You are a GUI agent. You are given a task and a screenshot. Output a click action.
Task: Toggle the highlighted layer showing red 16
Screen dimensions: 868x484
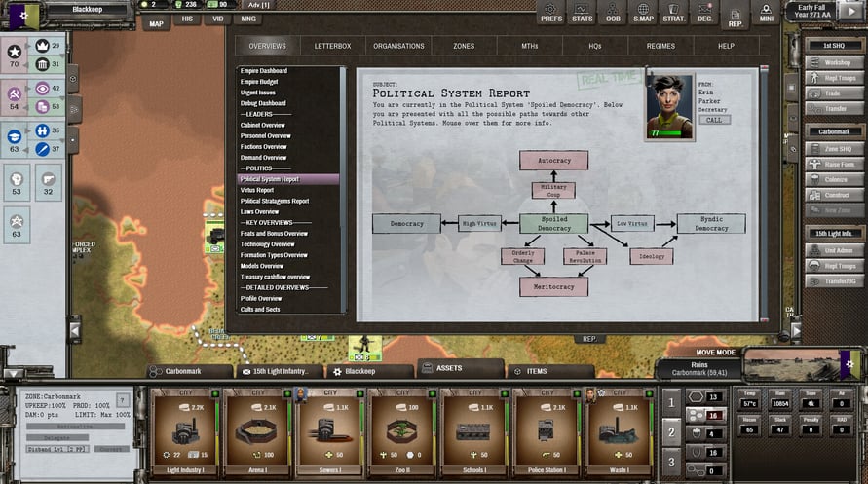[x=705, y=415]
